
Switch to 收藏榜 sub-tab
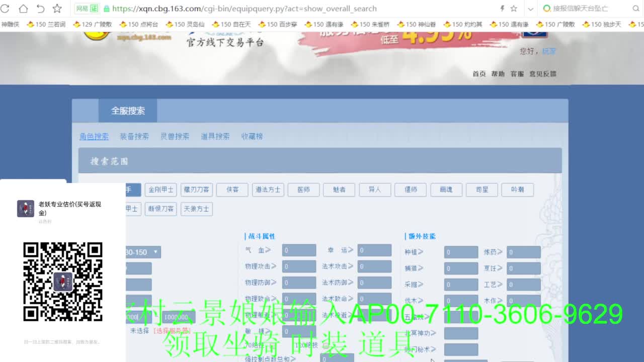252,136
